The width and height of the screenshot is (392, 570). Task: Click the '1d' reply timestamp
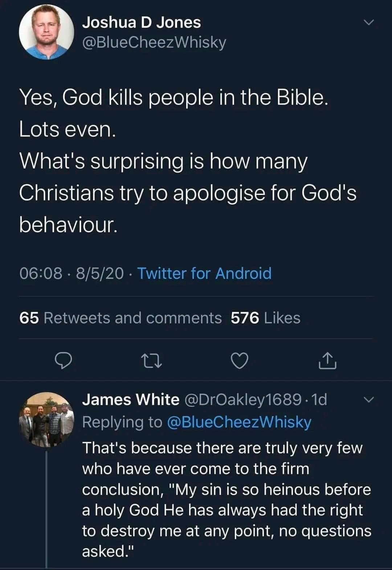[319, 399]
